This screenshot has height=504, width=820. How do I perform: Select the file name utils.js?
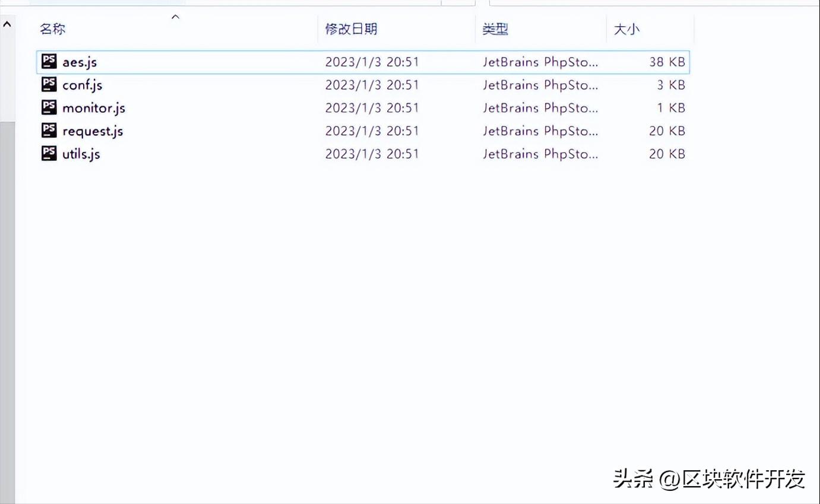pos(81,154)
